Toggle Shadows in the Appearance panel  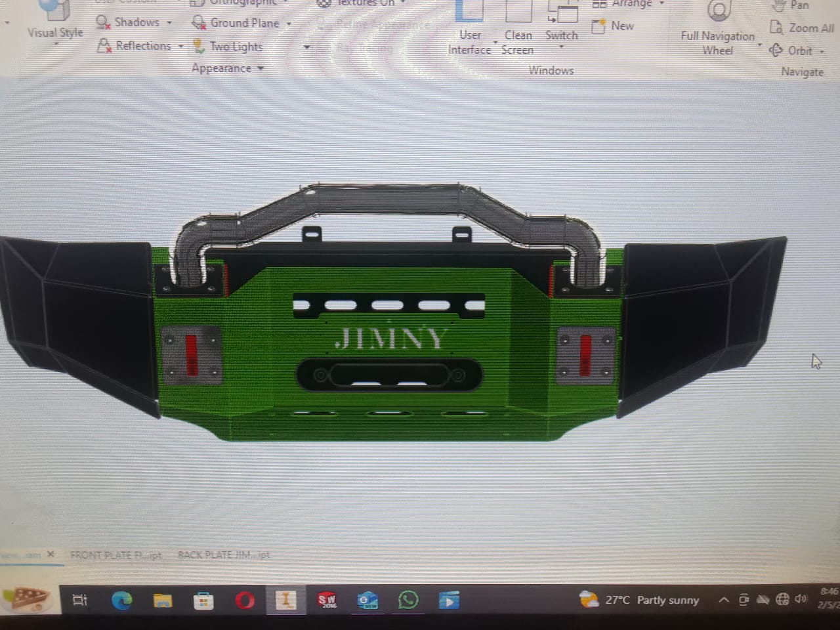[x=129, y=22]
